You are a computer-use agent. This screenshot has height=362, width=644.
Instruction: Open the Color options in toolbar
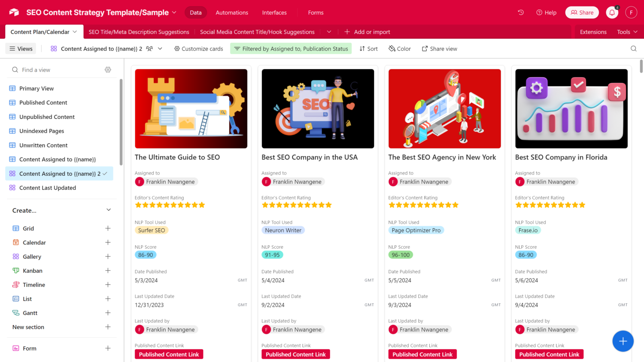click(400, 48)
